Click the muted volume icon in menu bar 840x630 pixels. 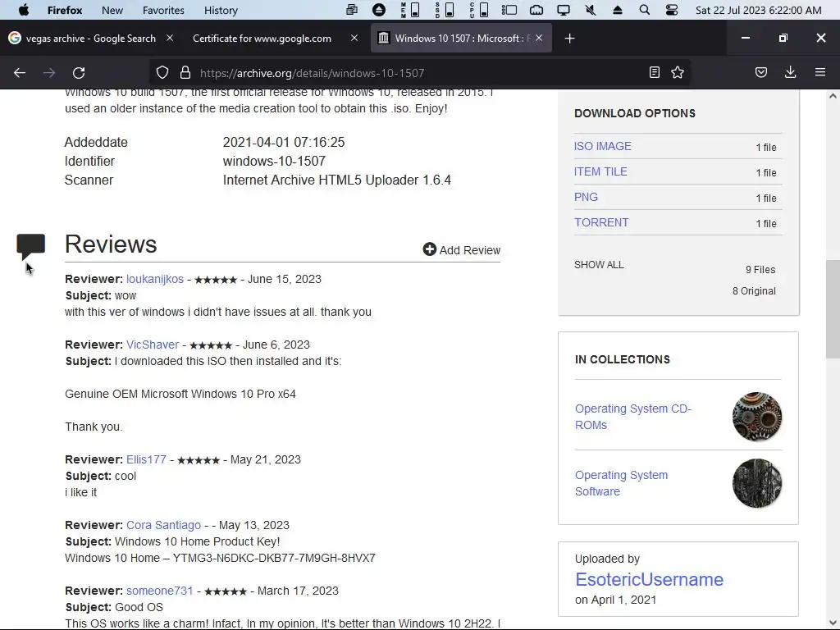591,10
